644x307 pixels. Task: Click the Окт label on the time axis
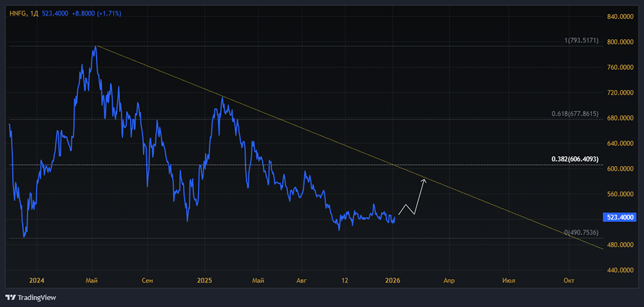tap(569, 281)
